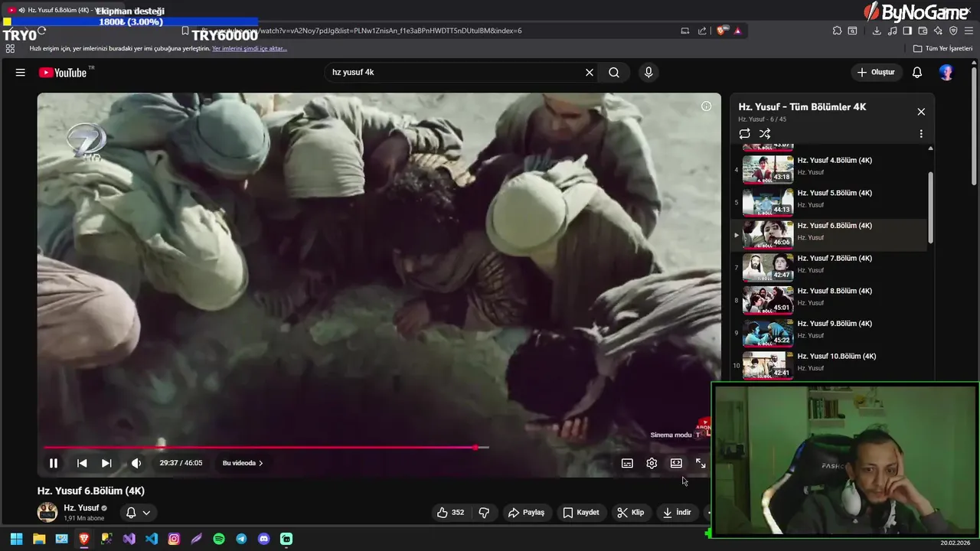The width and height of the screenshot is (980, 551).
Task: Click in the YouTube search field
Action: point(456,72)
